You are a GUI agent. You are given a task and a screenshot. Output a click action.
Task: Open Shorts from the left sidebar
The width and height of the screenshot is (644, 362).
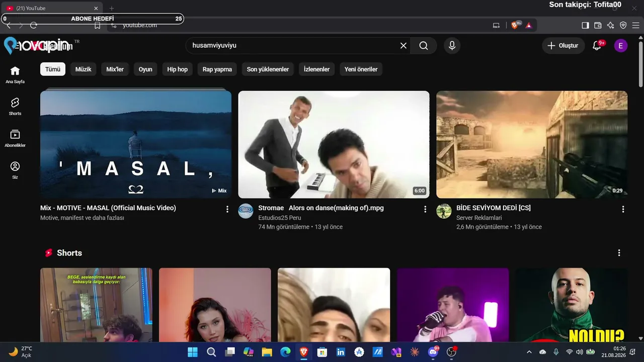coord(15,107)
